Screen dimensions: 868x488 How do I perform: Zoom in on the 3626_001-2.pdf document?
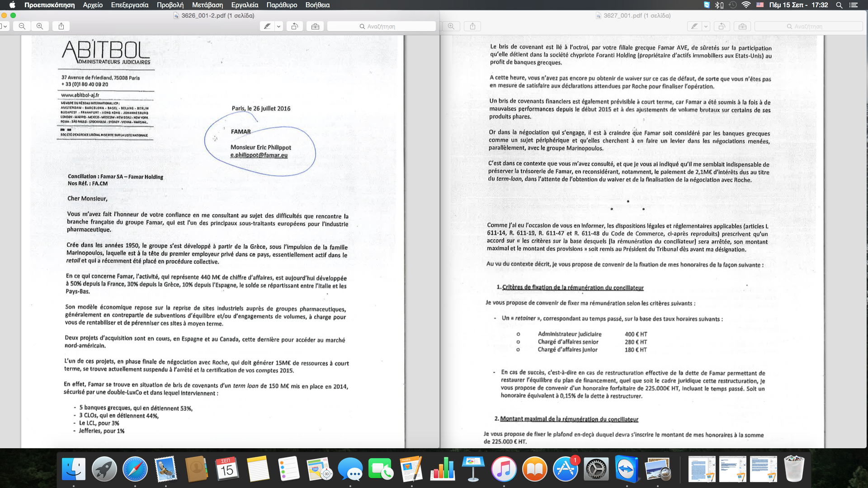pyautogui.click(x=40, y=26)
